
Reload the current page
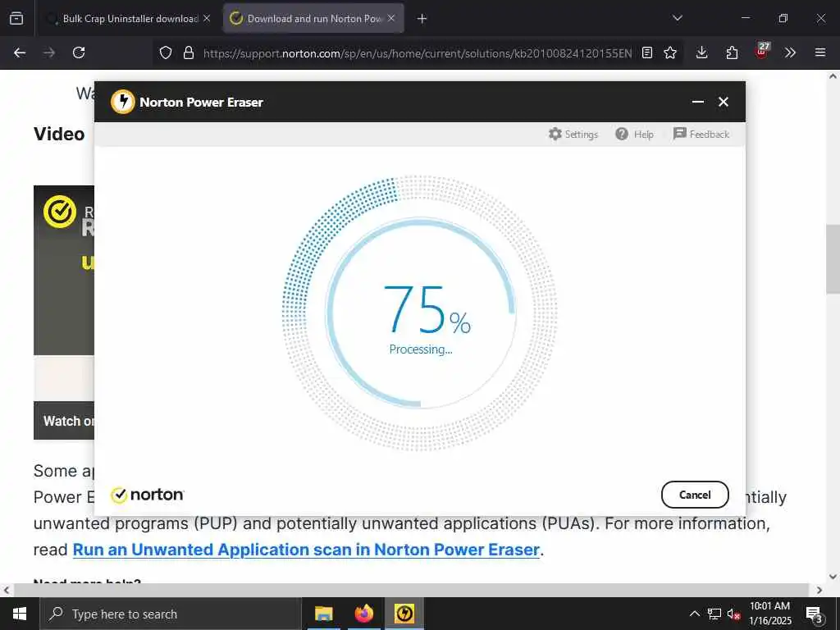79,52
